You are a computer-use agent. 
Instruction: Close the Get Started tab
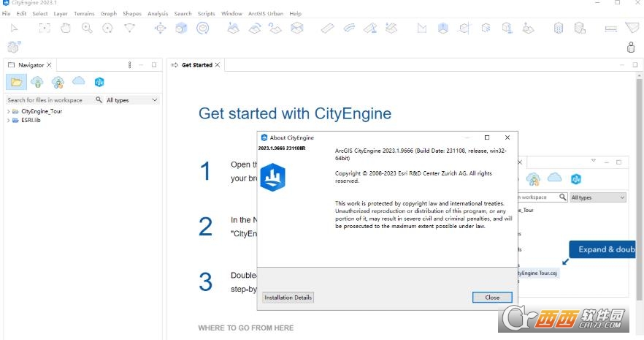tap(218, 65)
